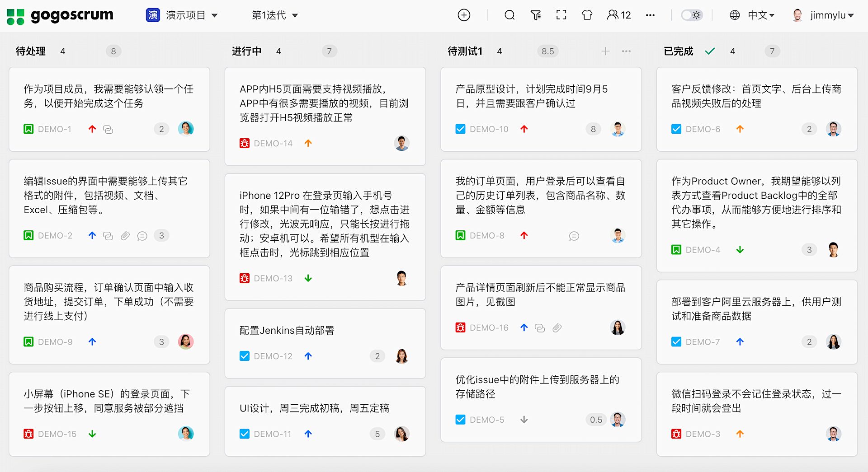Click DEMO-1 high priority arrow
The image size is (868, 472).
92,129
